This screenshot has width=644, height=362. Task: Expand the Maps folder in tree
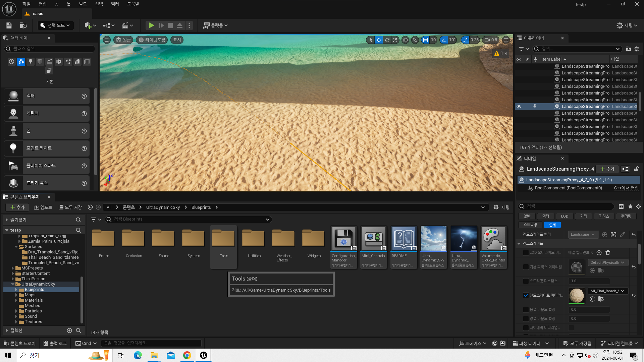click(16, 295)
